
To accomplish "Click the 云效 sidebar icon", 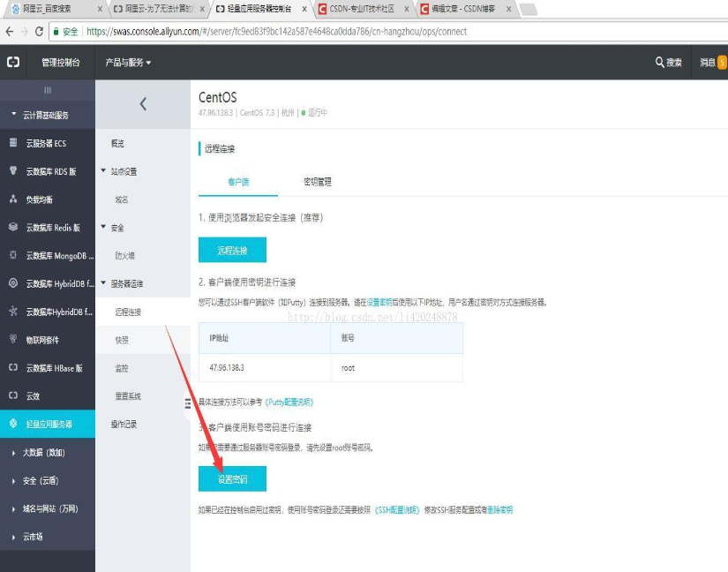I will [13, 395].
